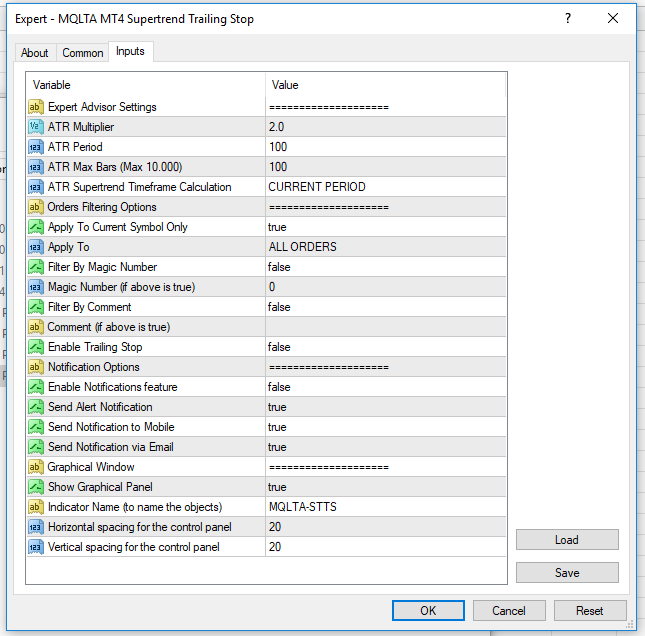Viewport: 645px width, 636px height.
Task: Click the string icon beside Indicator Name
Action: 36,507
